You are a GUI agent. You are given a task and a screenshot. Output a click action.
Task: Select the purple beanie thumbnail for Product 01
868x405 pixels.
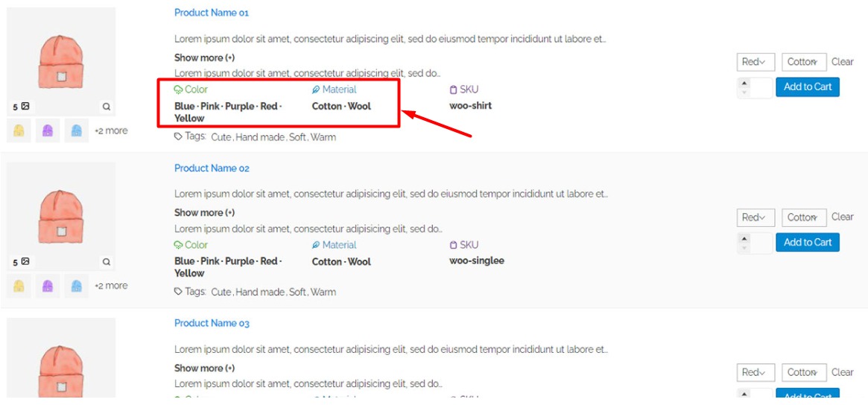click(48, 131)
